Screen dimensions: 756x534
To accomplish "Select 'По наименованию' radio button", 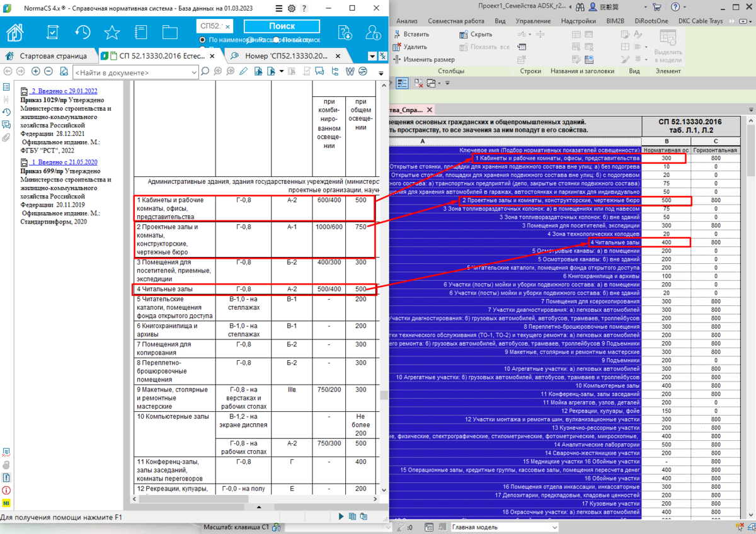I will [203, 40].
